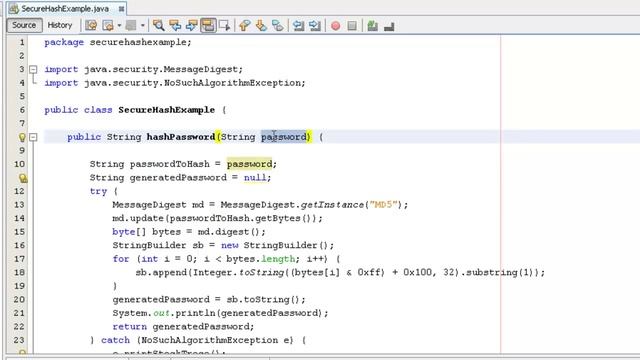The image size is (640, 360).
Task: Click the highlighted password parameter
Action: [x=284, y=137]
